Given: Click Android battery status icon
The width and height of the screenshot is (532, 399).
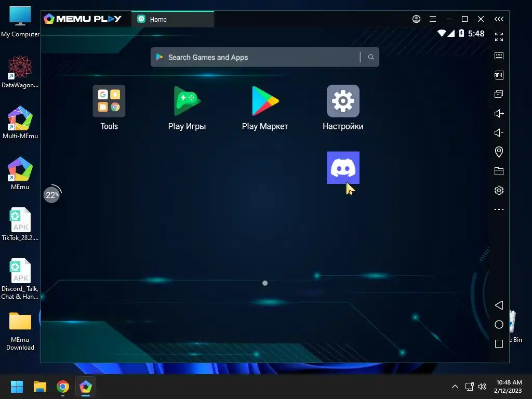Looking at the screenshot, I should click(x=461, y=33).
